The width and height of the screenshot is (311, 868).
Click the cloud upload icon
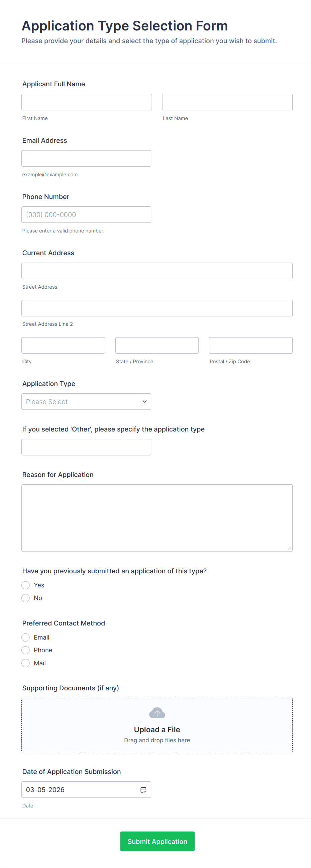click(157, 713)
